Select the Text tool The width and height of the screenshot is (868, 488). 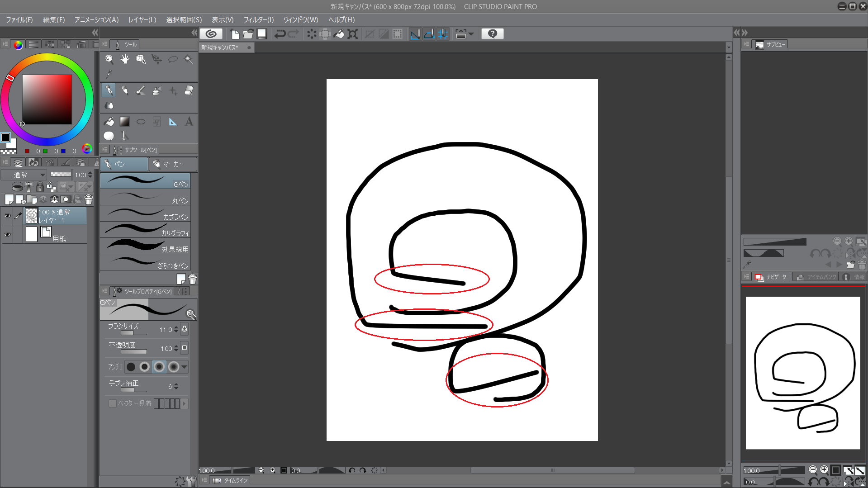(189, 122)
